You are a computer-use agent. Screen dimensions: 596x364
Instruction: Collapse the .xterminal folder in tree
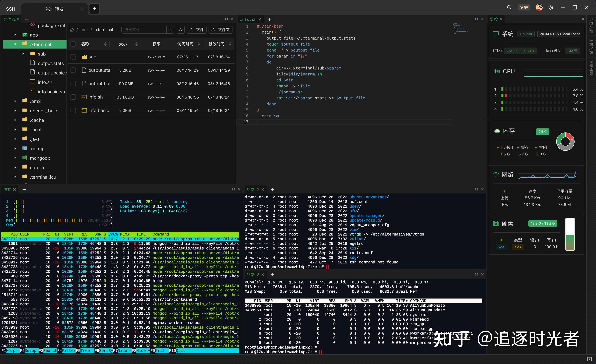[x=15, y=44]
